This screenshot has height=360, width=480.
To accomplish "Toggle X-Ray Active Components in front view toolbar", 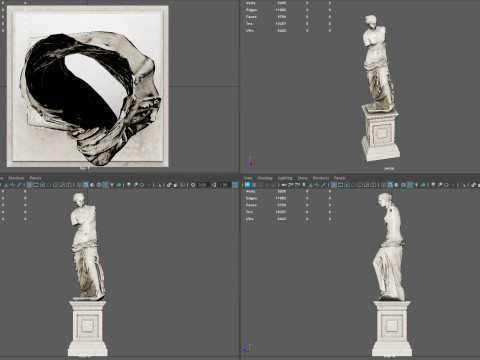I will coord(176,185).
